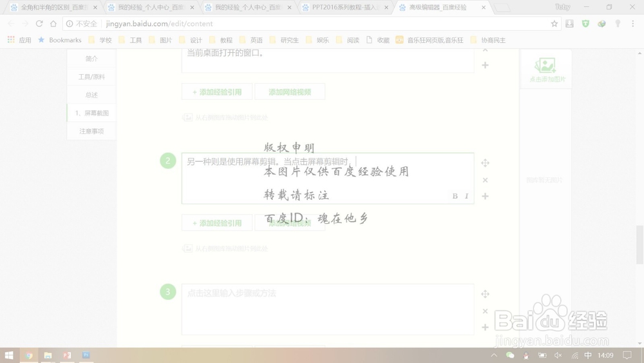644x363 pixels.
Task: Click the download extension icon
Action: [x=569, y=23]
